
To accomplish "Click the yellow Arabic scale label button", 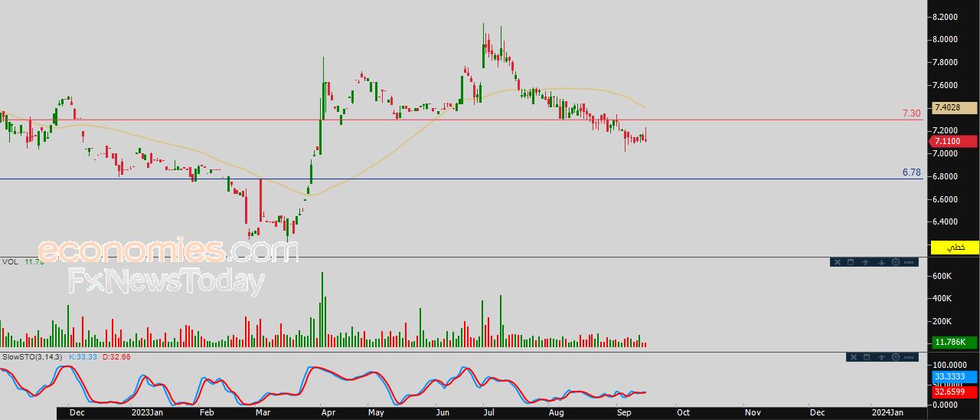I will click(954, 247).
